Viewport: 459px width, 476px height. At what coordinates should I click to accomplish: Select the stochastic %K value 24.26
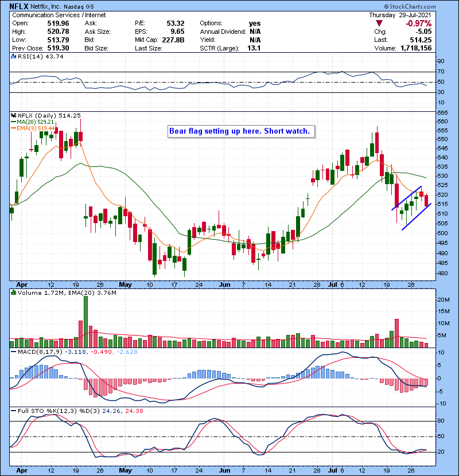pos(111,411)
